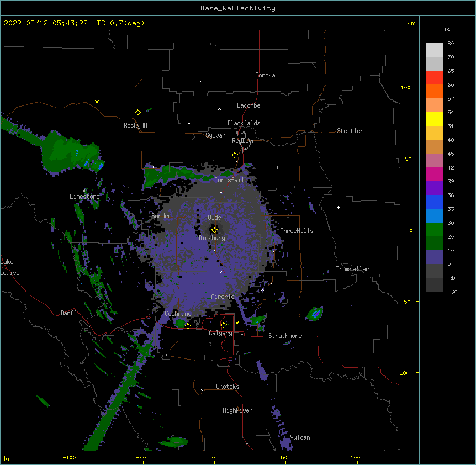Click the Sylvan label
The image size is (476, 465).
click(215, 135)
